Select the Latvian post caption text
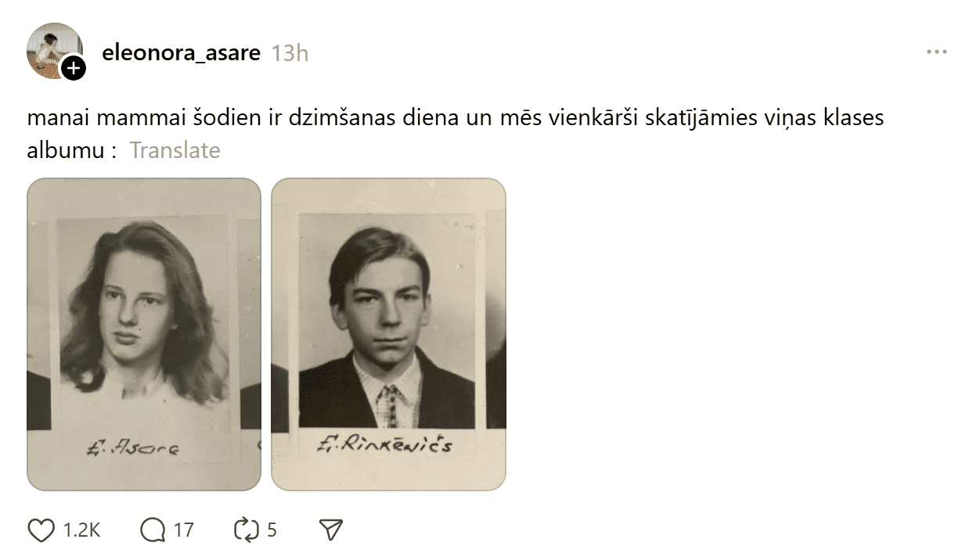Viewport: 980px width, 557px height. pyautogui.click(x=456, y=134)
